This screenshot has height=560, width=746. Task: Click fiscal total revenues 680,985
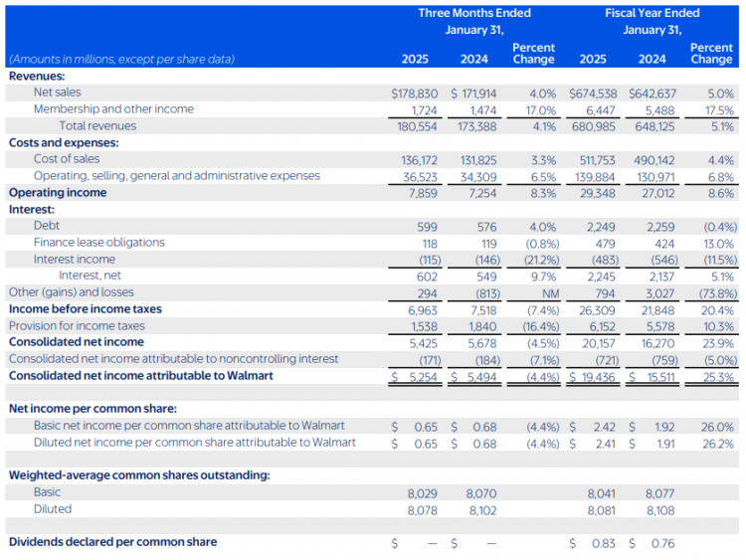[593, 127]
